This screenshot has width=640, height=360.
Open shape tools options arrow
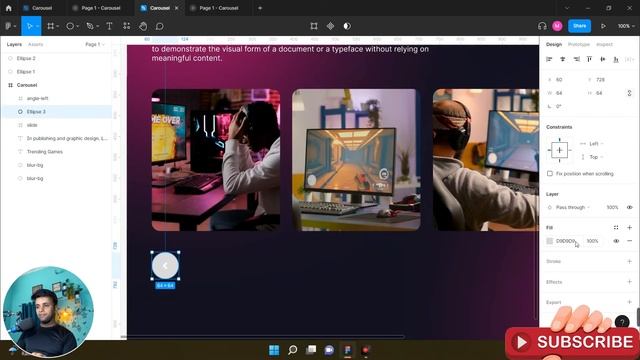pyautogui.click(x=77, y=27)
